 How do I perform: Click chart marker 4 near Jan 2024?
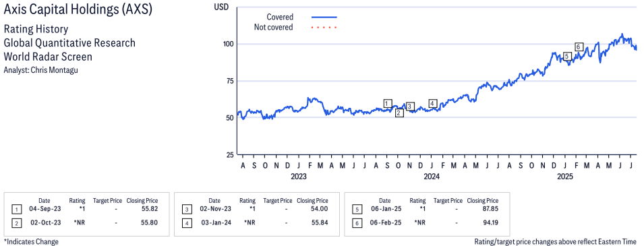433,103
